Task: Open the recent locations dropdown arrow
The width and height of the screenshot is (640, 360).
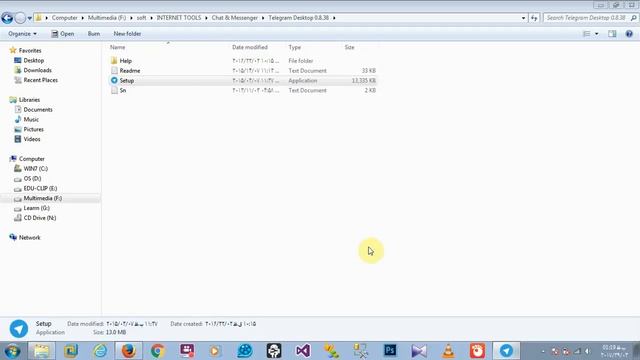Action: [29, 18]
